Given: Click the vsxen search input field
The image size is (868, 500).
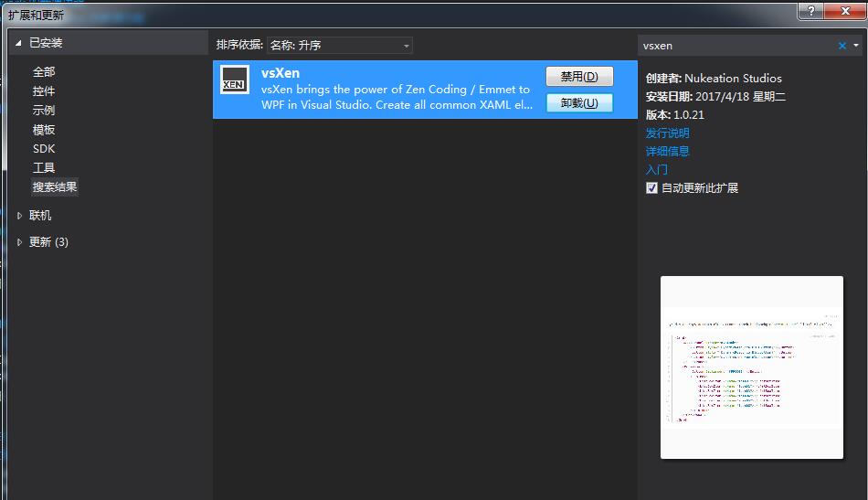Looking at the screenshot, I should (x=737, y=46).
